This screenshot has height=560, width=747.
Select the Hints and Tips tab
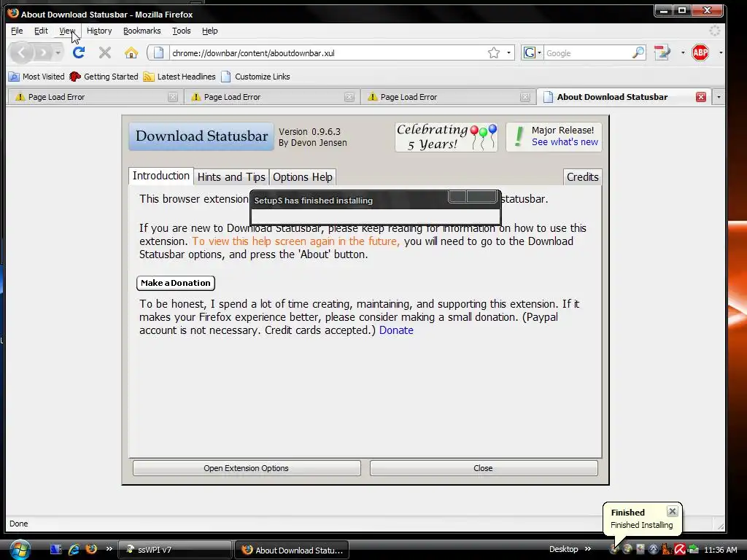pos(231,177)
